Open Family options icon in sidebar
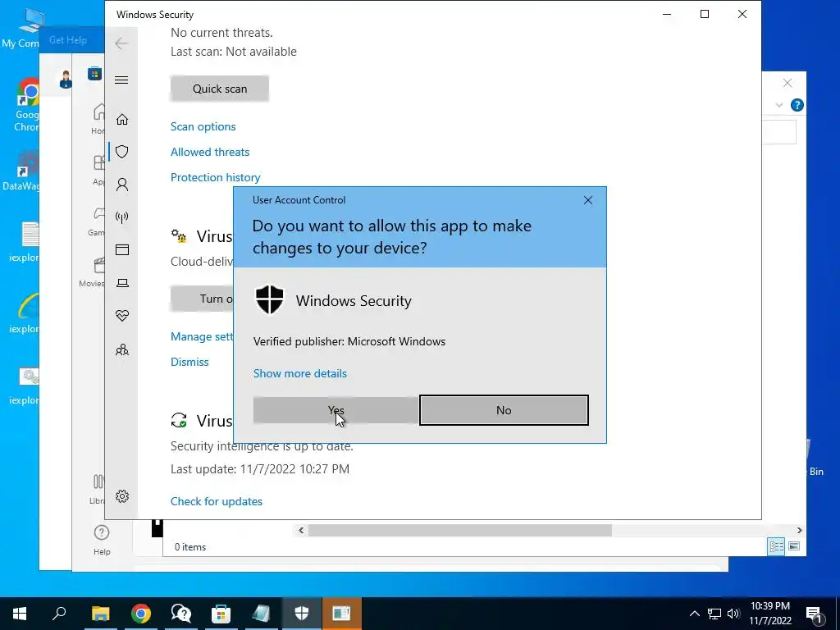This screenshot has width=840, height=630. (x=122, y=349)
